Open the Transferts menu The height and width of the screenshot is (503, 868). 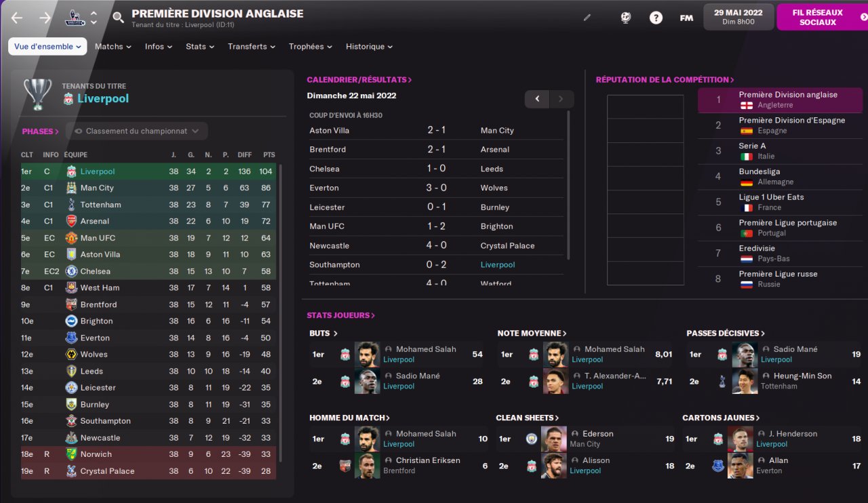click(252, 46)
